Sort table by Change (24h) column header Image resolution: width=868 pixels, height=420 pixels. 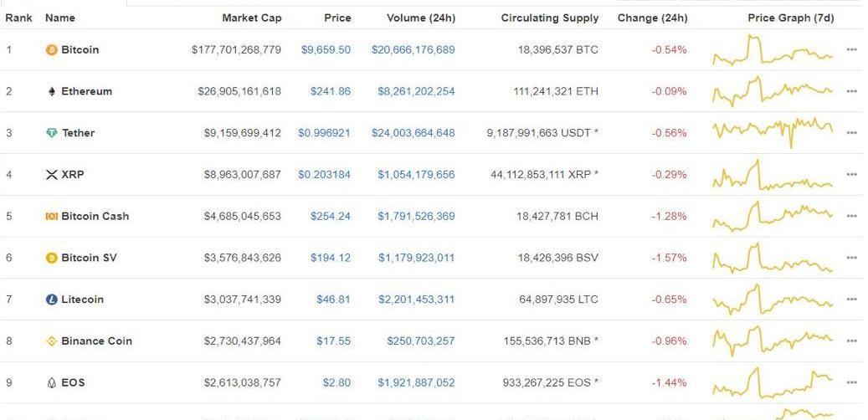(x=652, y=18)
